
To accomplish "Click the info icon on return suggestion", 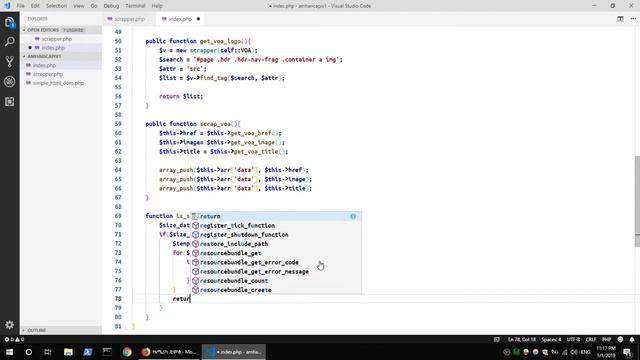I will click(353, 216).
